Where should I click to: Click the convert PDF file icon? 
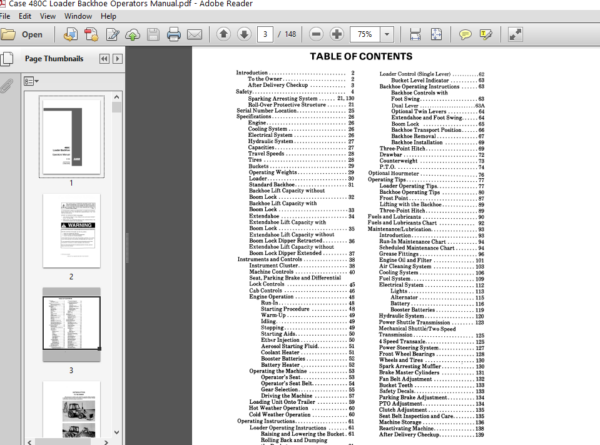click(91, 34)
